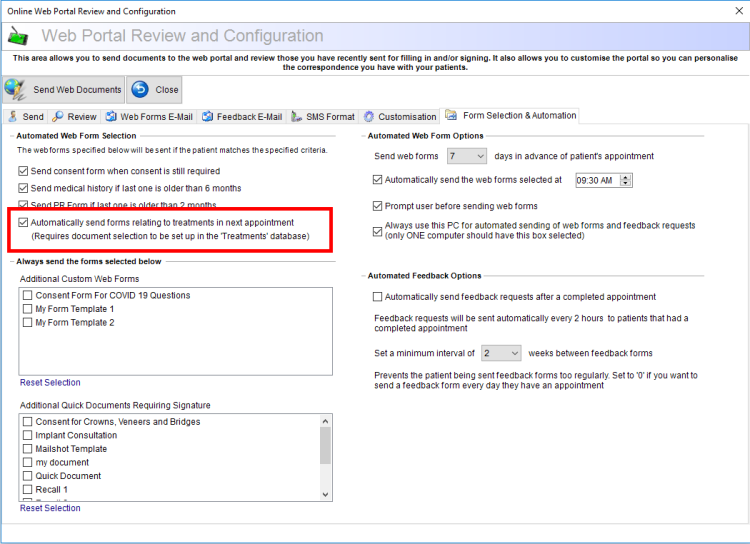Enable automatic feedback requests after completed appointment

point(377,297)
